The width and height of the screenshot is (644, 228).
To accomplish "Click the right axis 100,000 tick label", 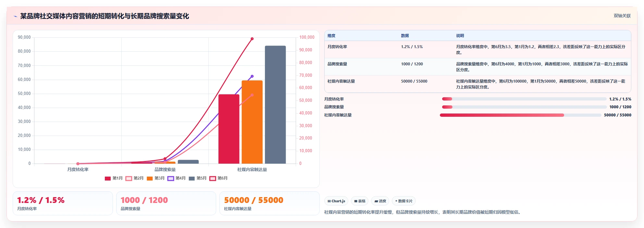I will (307, 37).
